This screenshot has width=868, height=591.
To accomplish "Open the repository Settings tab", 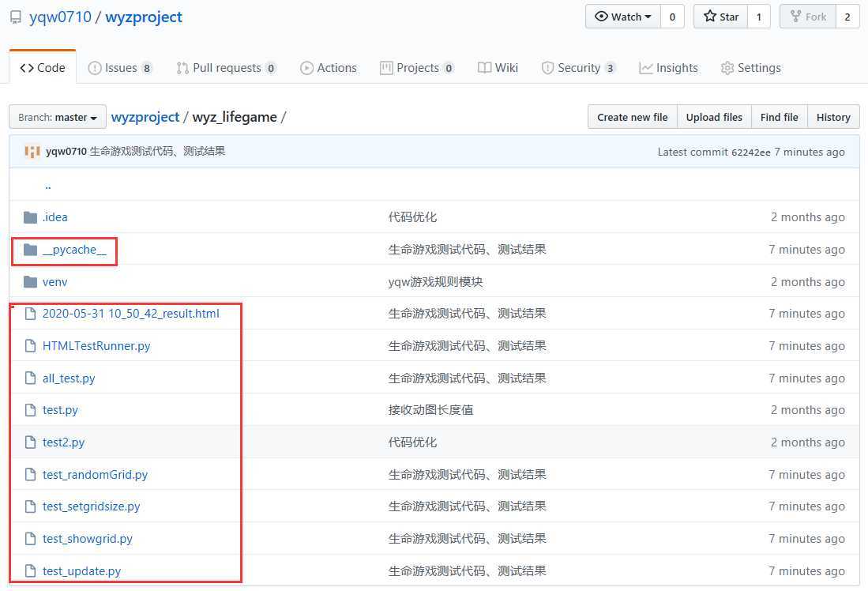I will [751, 68].
